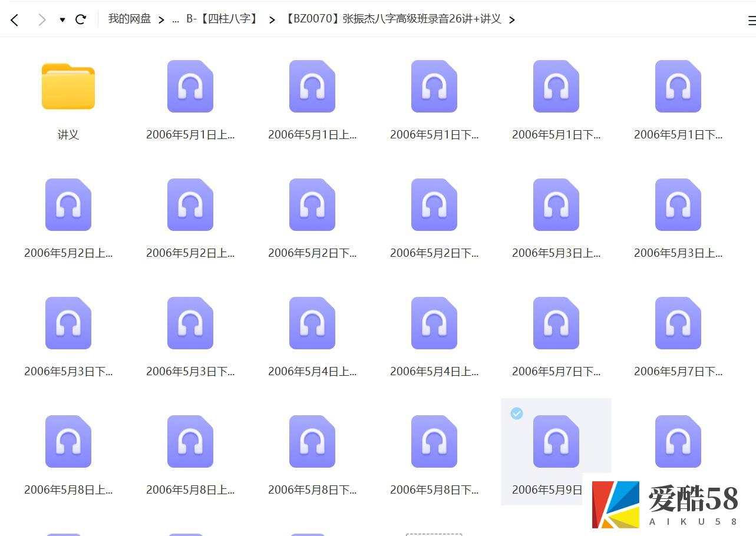Select the first 2006年5月8日上... audio file
The image size is (756, 536).
point(68,442)
